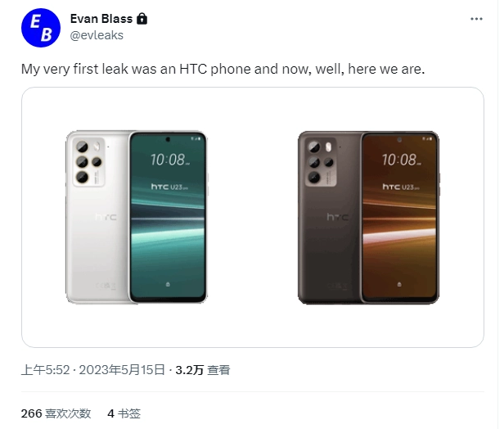
Task: Click the teal phone screen showing 10:08
Action: [x=168, y=218]
